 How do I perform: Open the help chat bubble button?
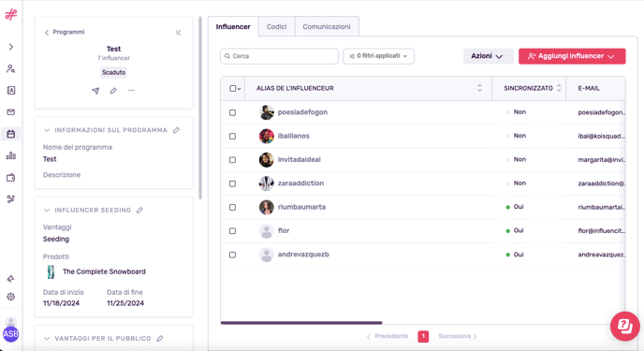624,327
